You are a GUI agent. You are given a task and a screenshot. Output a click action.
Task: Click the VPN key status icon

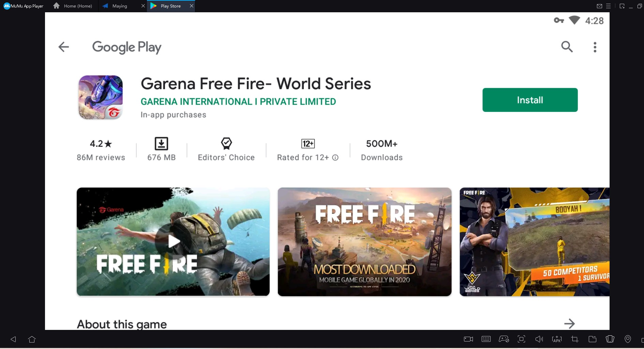pyautogui.click(x=559, y=20)
